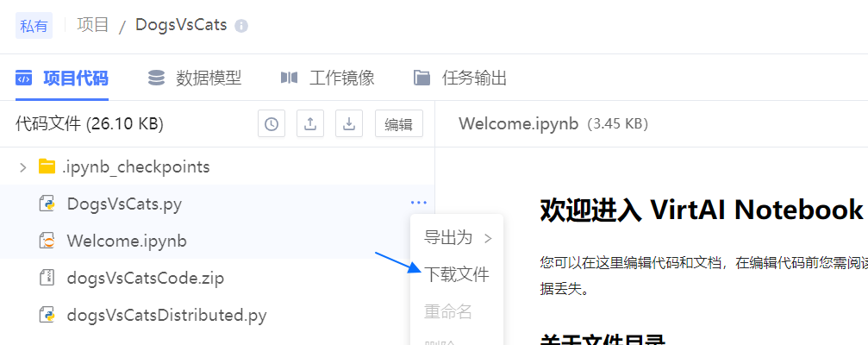Image resolution: width=868 pixels, height=345 pixels.
Task: Click the 私有 privacy tag
Action: click(x=34, y=26)
